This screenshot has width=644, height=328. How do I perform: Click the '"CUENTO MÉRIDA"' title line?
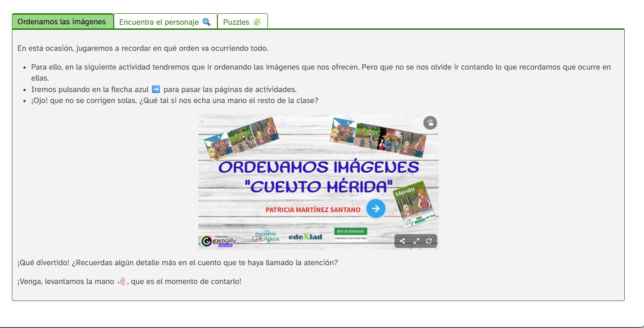click(x=319, y=187)
